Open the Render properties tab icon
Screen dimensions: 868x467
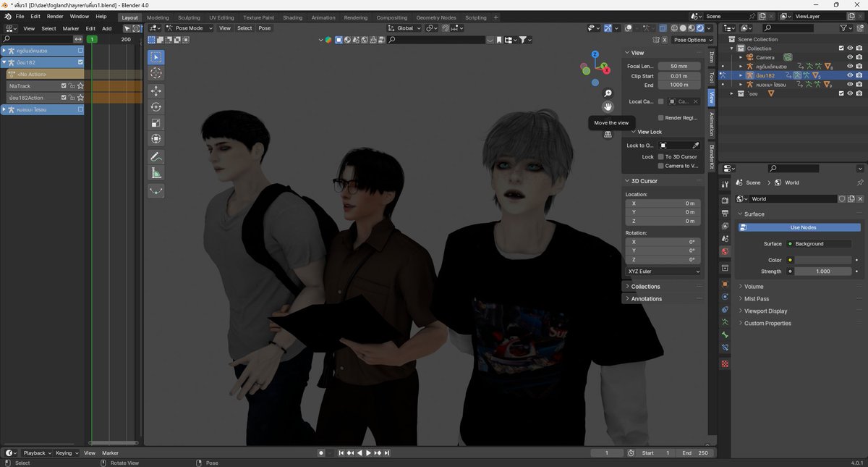(725, 201)
